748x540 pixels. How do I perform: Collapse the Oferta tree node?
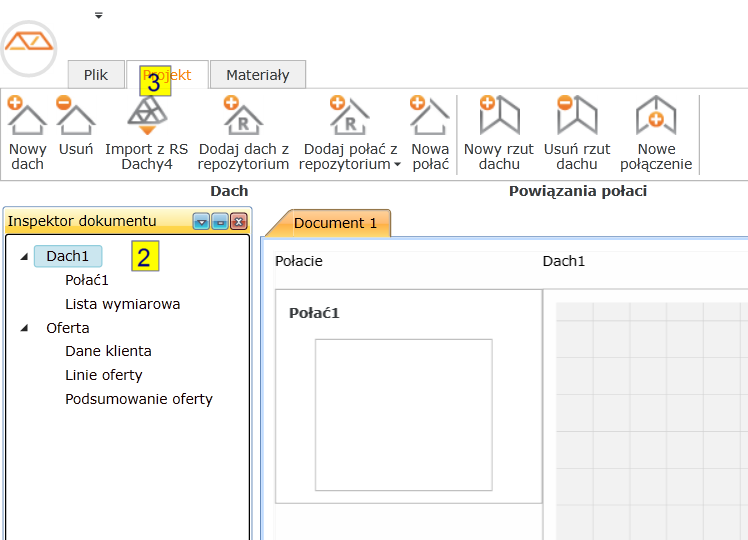24,328
